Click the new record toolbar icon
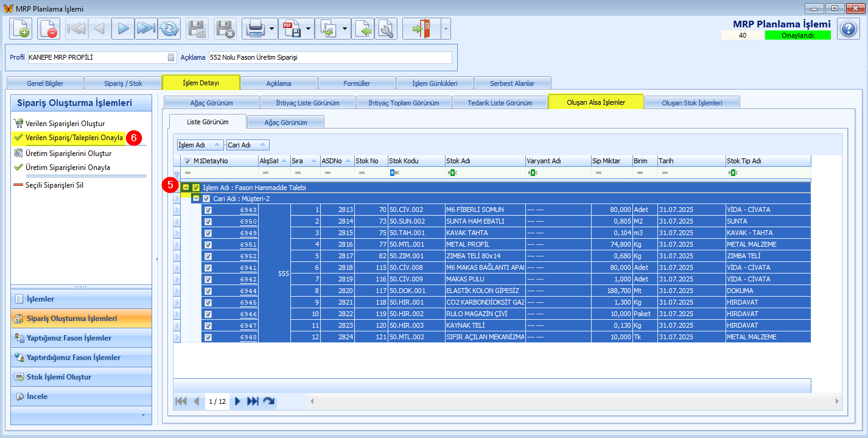The image size is (868, 438). (x=20, y=29)
